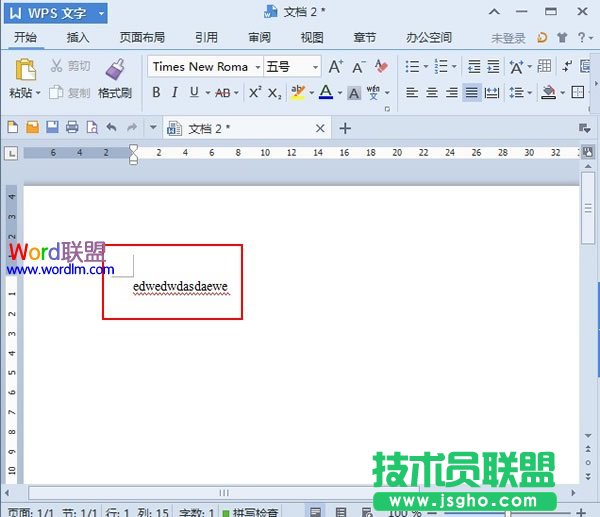Apply subscript X₂ formatting
This screenshot has height=517, width=600.
pyautogui.click(x=275, y=93)
